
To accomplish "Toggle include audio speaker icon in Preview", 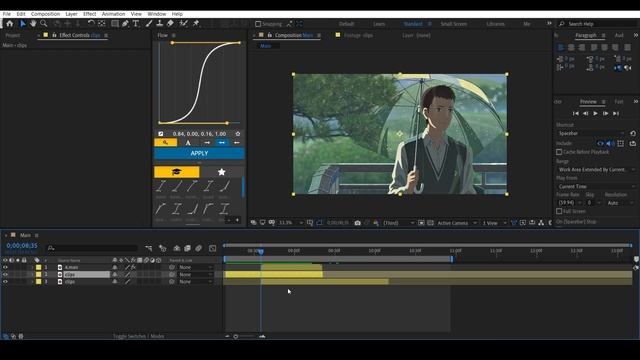I will coord(610,143).
